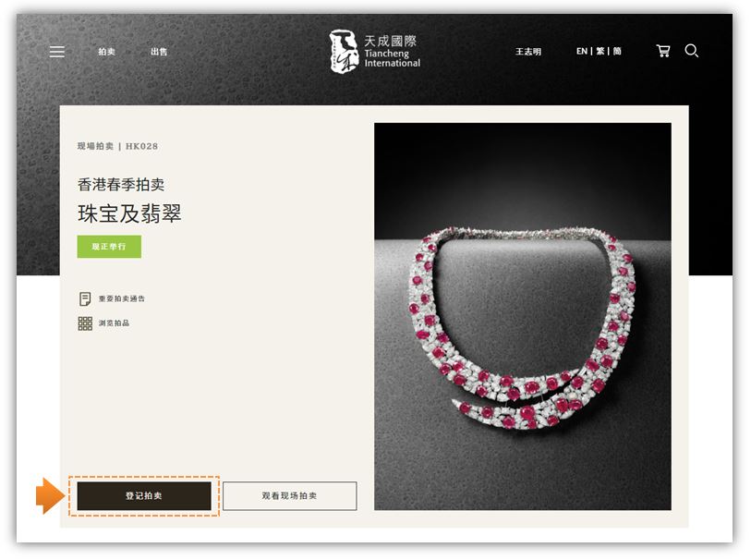This screenshot has width=751, height=560.
Task: Click the ruby necklace image
Action: 523,316
